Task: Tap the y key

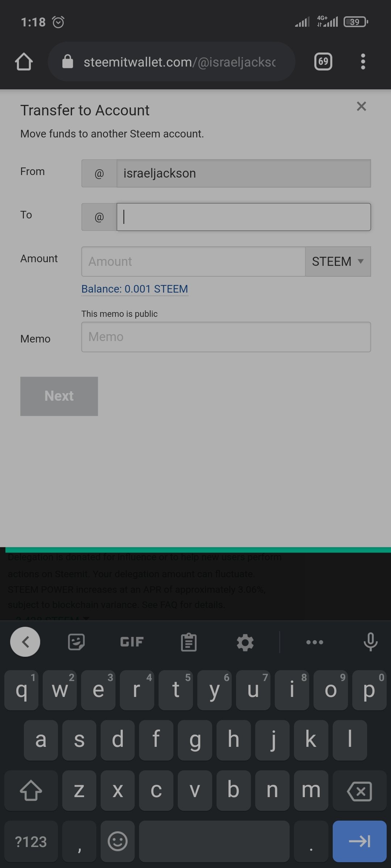Action: 214,690
